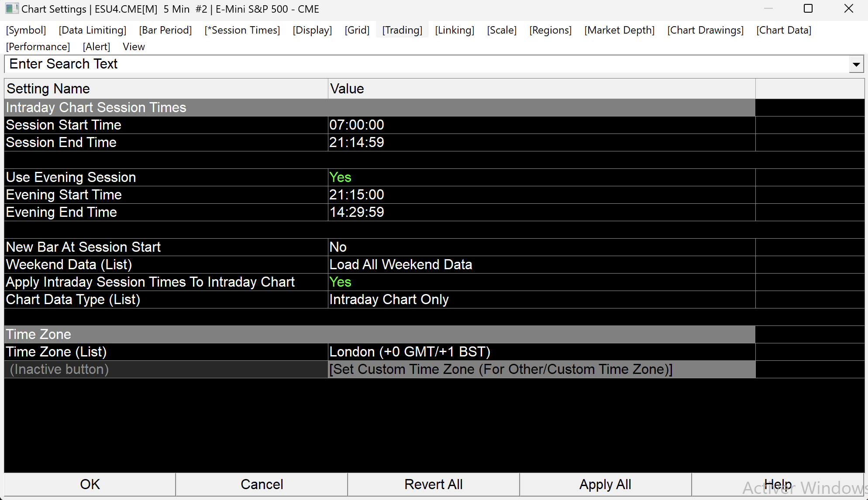Open the View menu
This screenshot has width=868, height=500.
pyautogui.click(x=134, y=47)
